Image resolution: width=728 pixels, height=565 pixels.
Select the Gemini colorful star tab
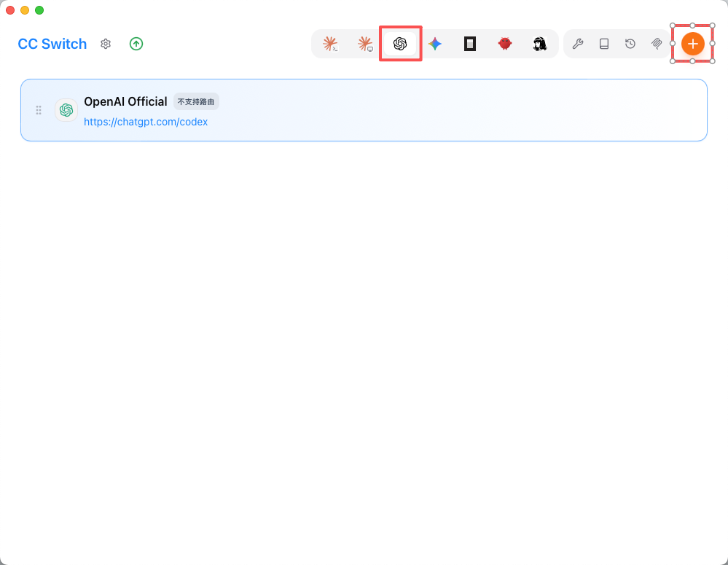click(435, 44)
